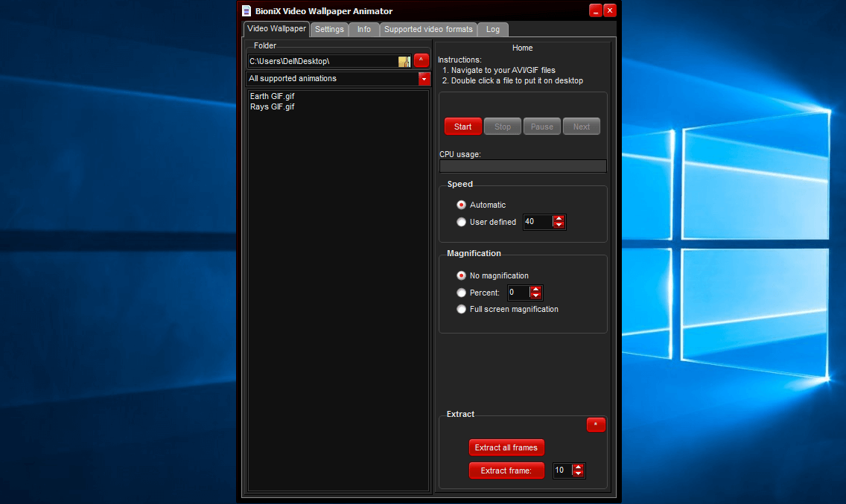The width and height of the screenshot is (846, 504).
Task: Open the Supported video formats tab
Action: [428, 29]
